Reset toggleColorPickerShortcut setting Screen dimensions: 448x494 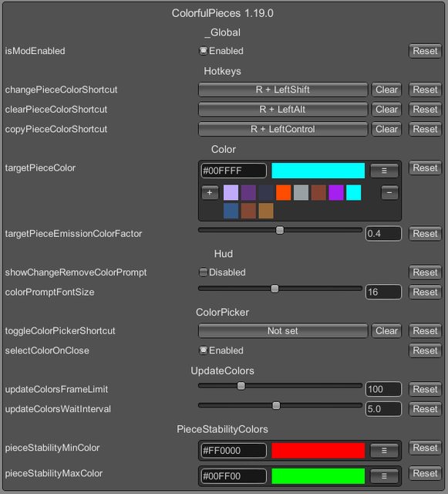click(x=425, y=331)
